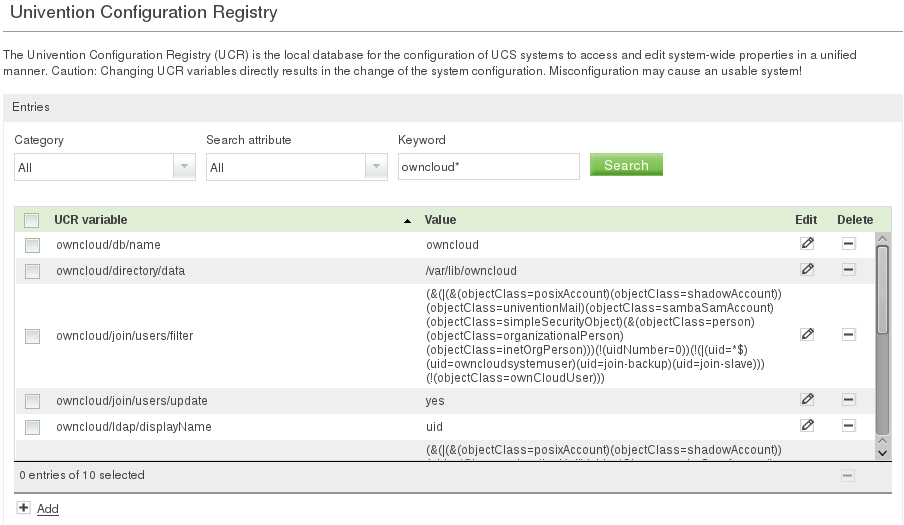Check the owncloud/db/name row checkbox
This screenshot has width=904, height=525.
[x=32, y=245]
